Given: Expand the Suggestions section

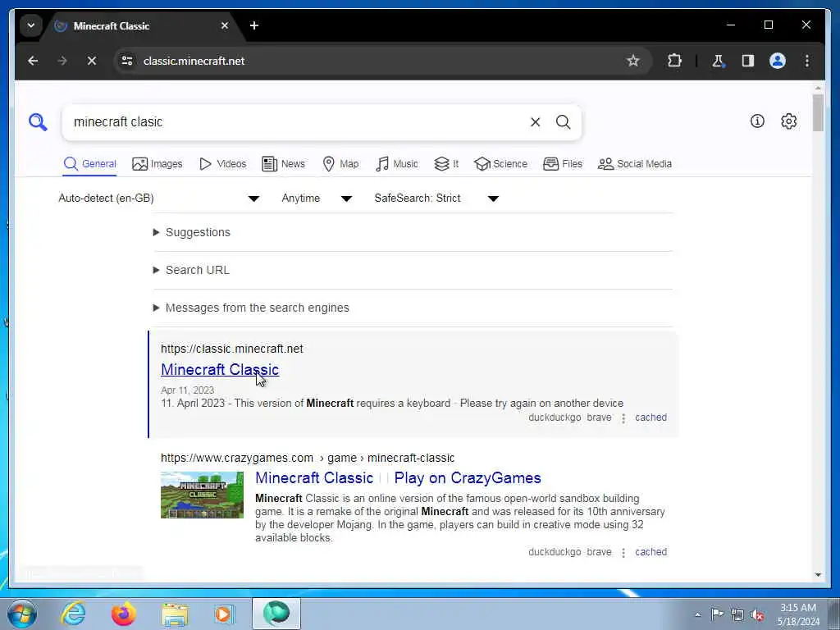Looking at the screenshot, I should [192, 232].
